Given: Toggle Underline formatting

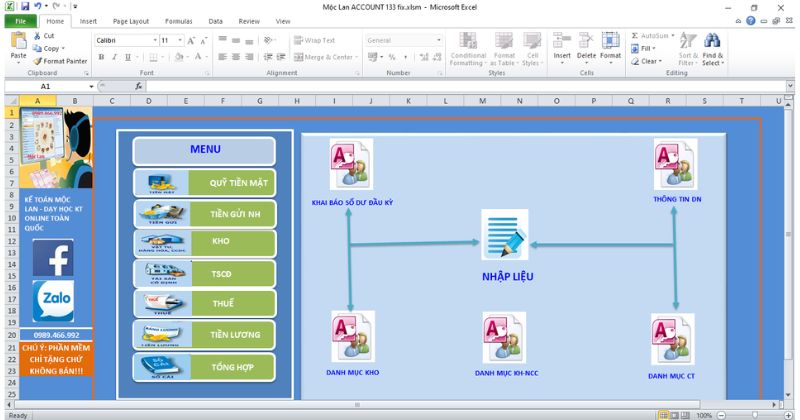Looking at the screenshot, I should [x=128, y=57].
